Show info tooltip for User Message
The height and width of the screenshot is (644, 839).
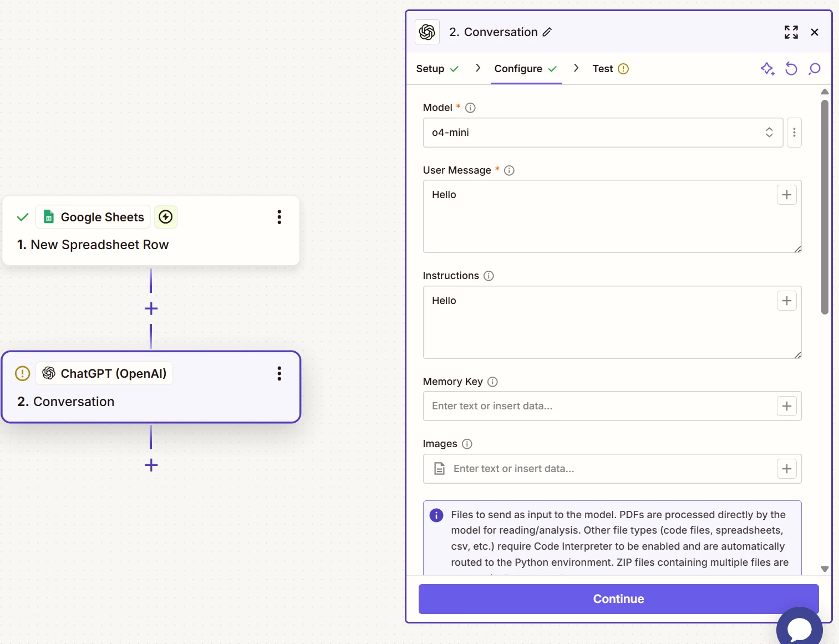(509, 170)
